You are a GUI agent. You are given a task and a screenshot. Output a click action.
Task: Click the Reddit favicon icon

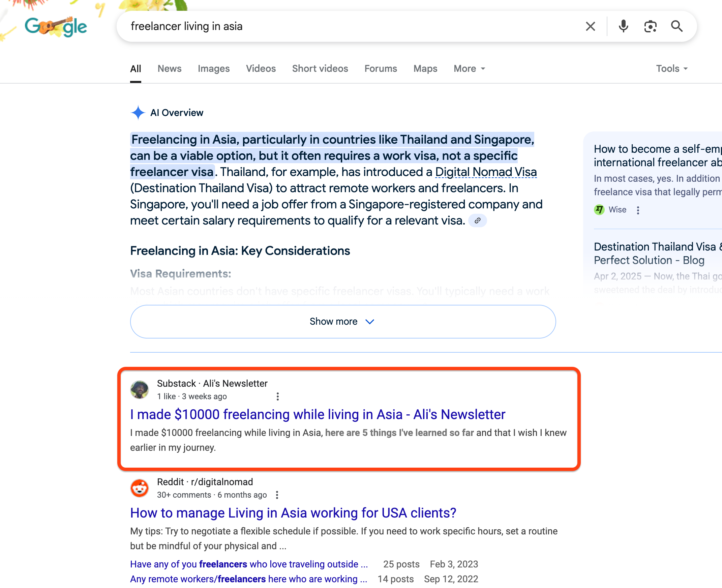(140, 488)
